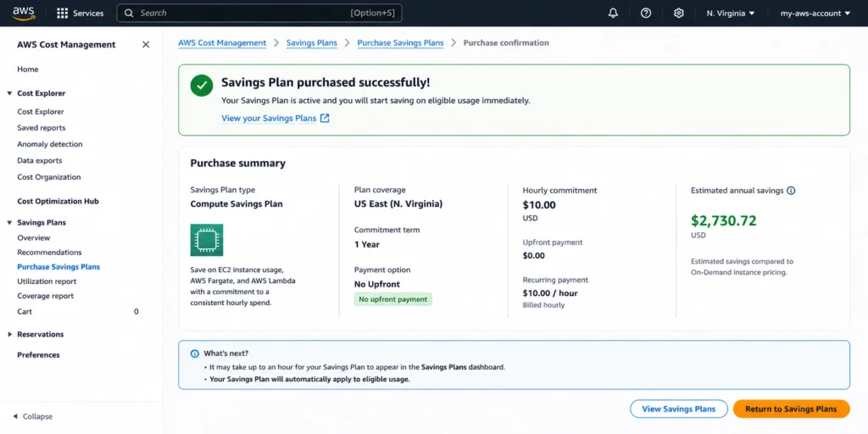Open Preferences in sidebar
The width and height of the screenshot is (868, 434).
coord(38,355)
